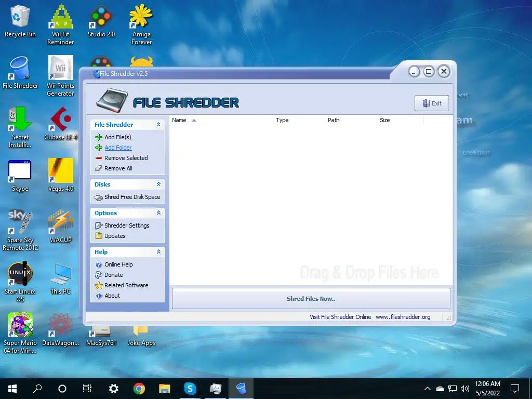Click the Shredder Settings icon
The height and width of the screenshot is (399, 532).
coord(99,225)
